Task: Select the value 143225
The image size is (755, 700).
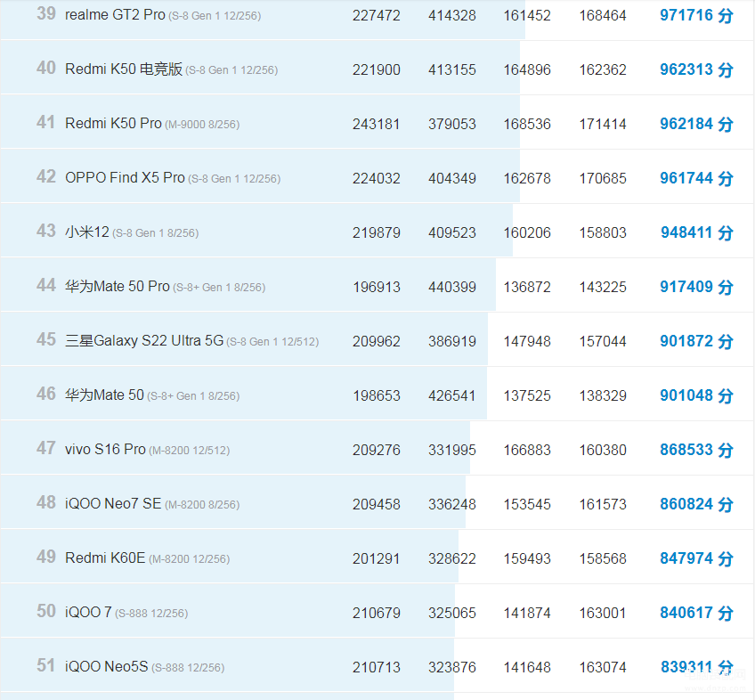Action: pos(603,287)
